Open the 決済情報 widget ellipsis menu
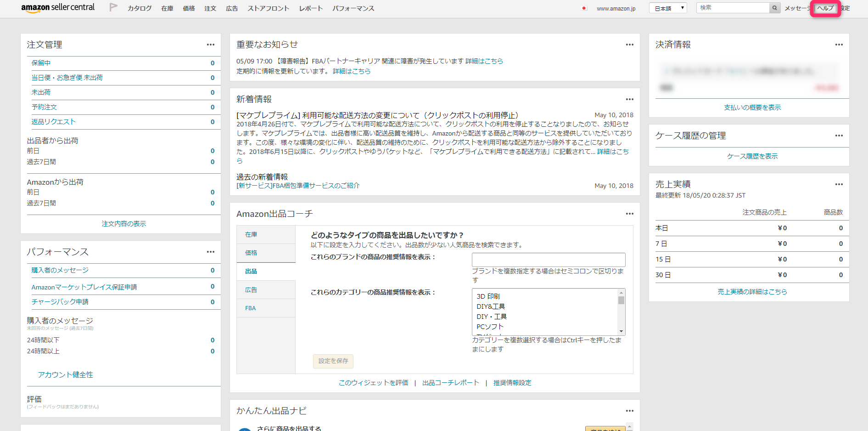Screen dimensions: 868x431 click(x=839, y=45)
